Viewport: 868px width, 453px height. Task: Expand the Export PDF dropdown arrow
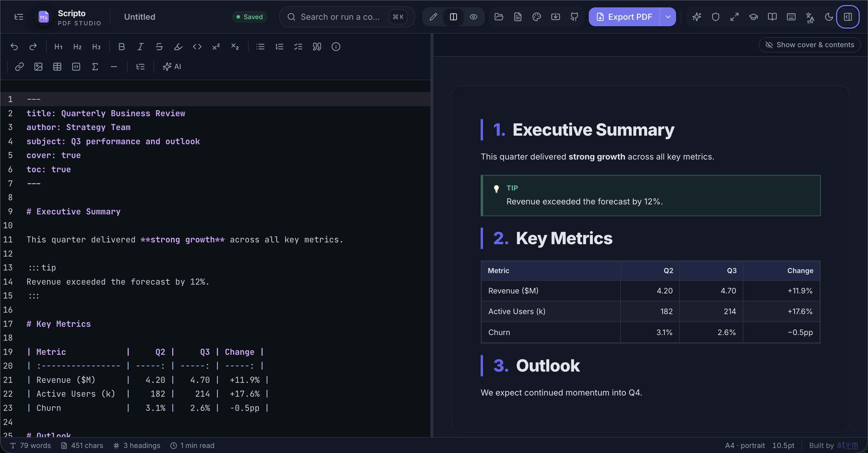(x=668, y=17)
